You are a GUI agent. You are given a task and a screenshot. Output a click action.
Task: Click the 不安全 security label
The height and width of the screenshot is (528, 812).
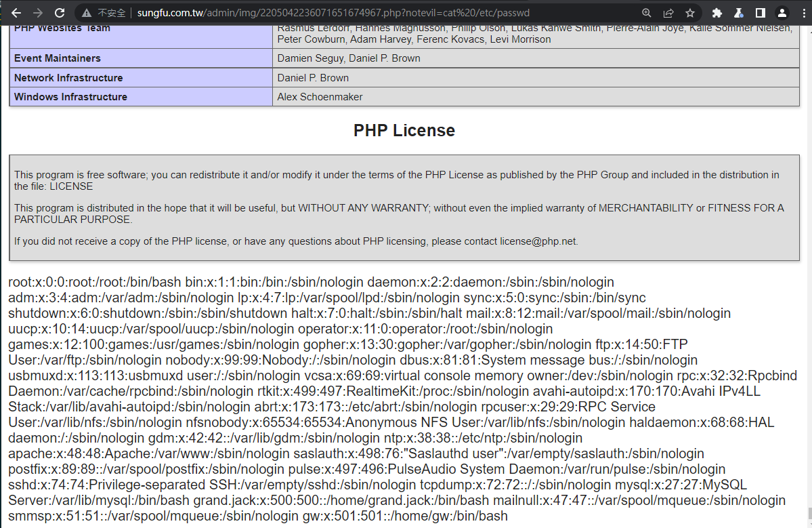111,13
